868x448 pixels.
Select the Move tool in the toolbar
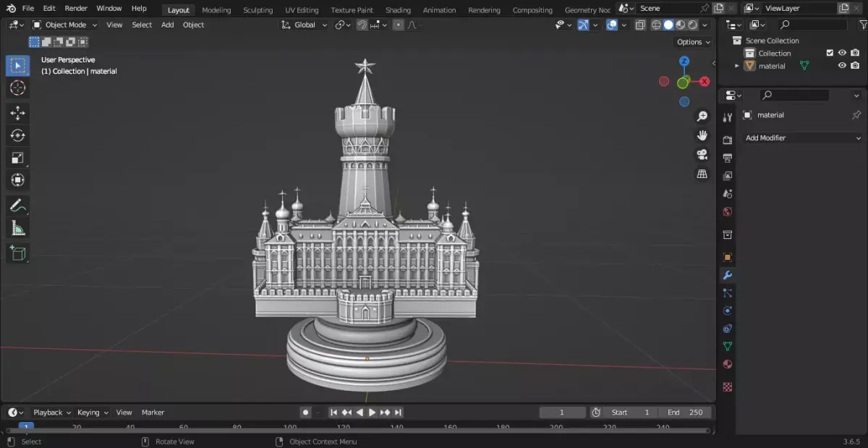[18, 113]
